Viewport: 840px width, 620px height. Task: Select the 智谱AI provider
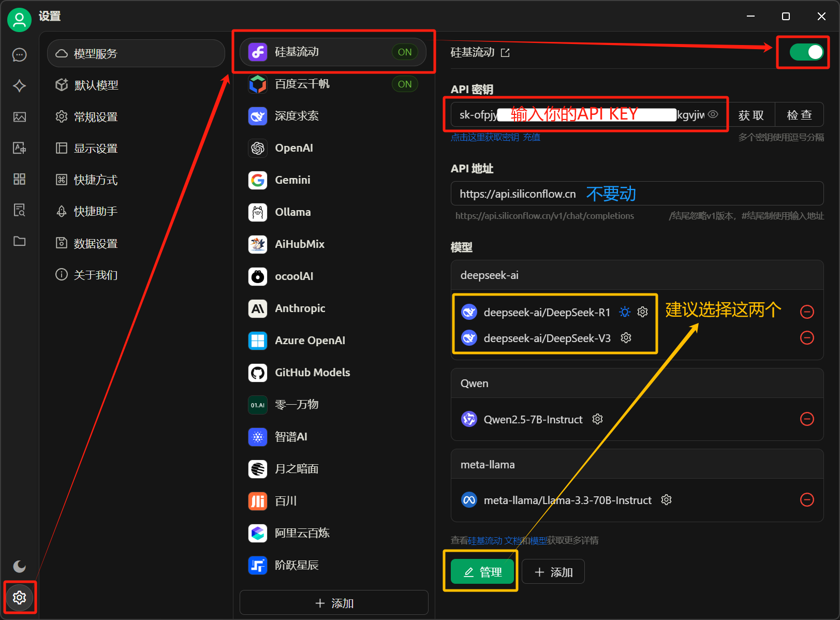tap(333, 437)
